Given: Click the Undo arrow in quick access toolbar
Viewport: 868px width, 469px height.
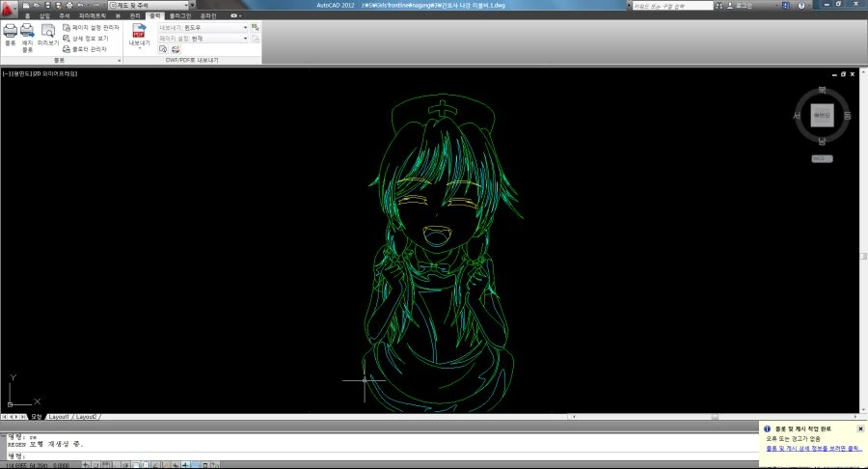Looking at the screenshot, I should pos(80,5).
